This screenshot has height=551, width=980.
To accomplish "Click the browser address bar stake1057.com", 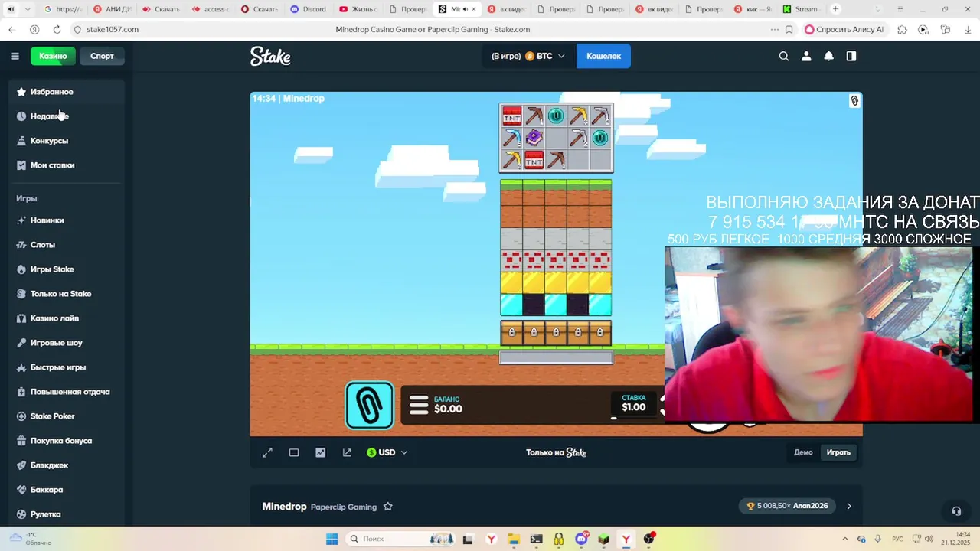I will tap(113, 29).
